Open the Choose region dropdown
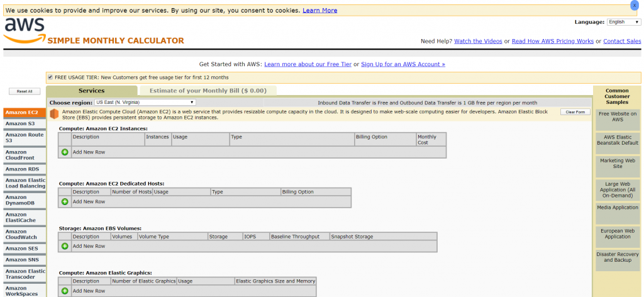Image resolution: width=644 pixels, height=297 pixels. 145,103
